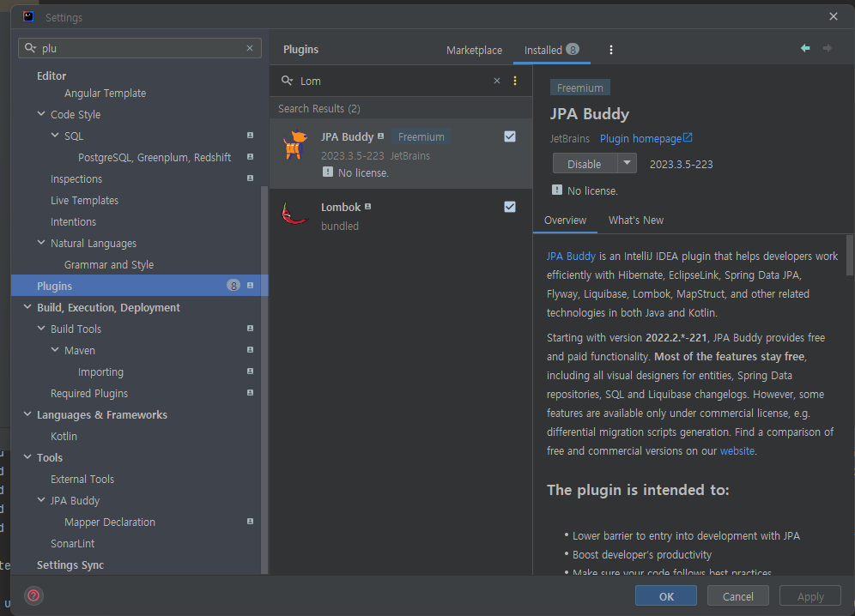Open the Overview tab
The image size is (855, 616).
[565, 220]
